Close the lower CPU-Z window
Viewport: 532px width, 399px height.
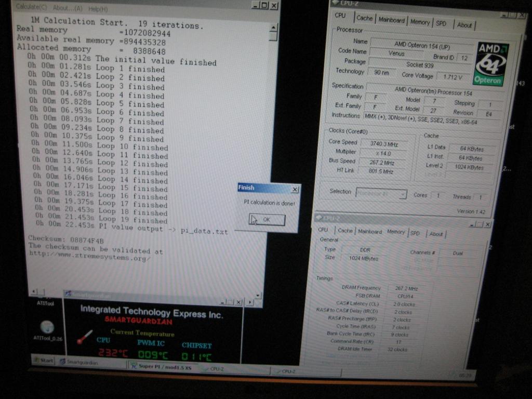click(x=487, y=224)
